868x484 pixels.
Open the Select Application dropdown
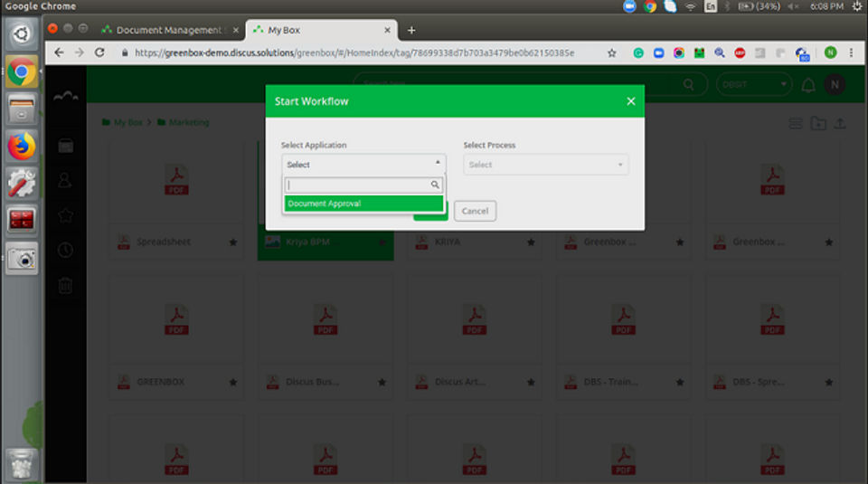[363, 165]
